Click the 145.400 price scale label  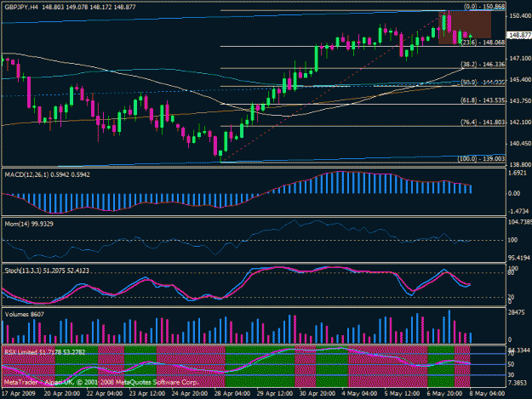point(520,79)
